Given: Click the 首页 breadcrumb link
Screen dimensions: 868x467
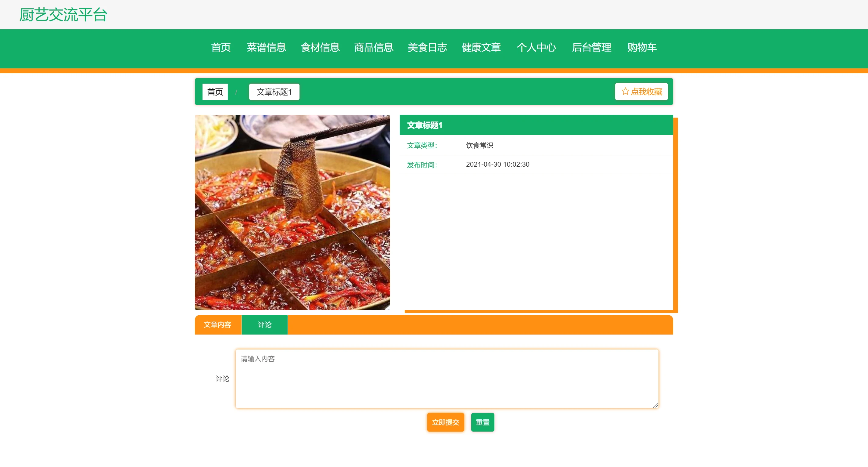Looking at the screenshot, I should tap(215, 92).
